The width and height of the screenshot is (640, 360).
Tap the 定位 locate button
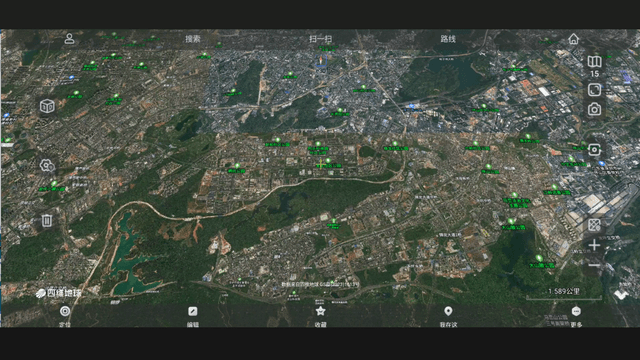click(65, 316)
